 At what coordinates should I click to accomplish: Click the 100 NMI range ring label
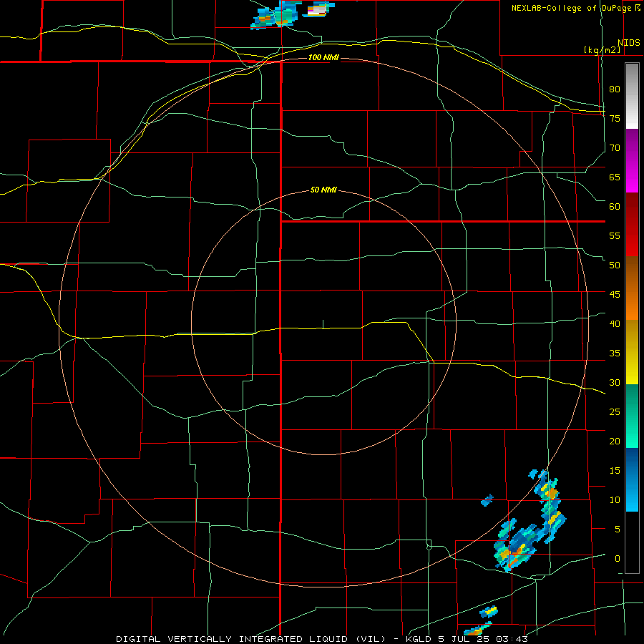point(323,57)
